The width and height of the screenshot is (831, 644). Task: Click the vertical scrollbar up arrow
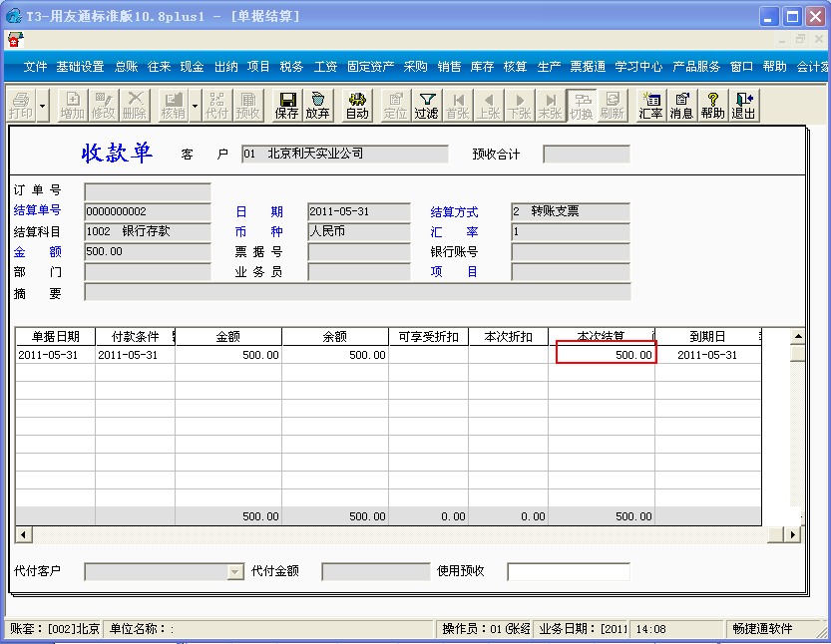coord(798,336)
